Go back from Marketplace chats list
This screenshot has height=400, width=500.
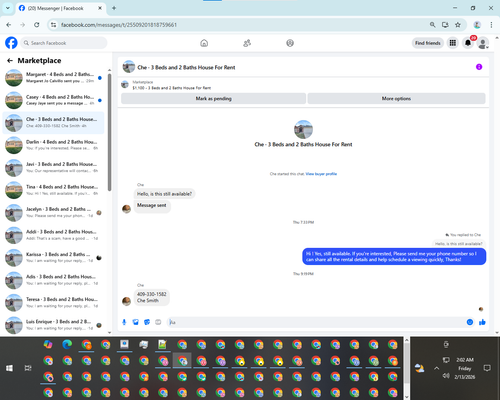10,61
